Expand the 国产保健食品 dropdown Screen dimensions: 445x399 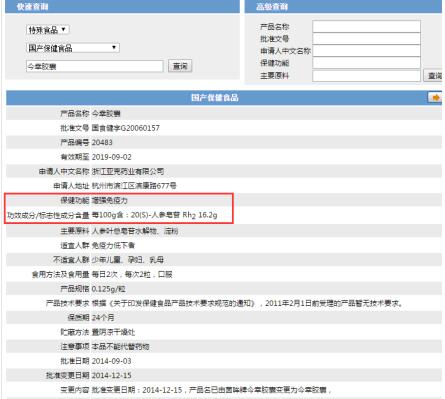click(73, 48)
